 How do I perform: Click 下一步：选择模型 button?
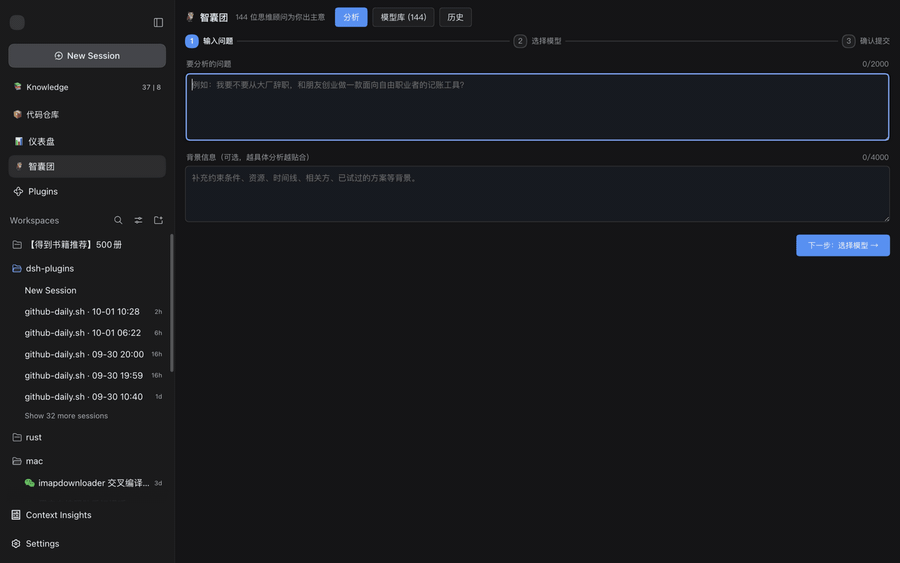click(843, 245)
